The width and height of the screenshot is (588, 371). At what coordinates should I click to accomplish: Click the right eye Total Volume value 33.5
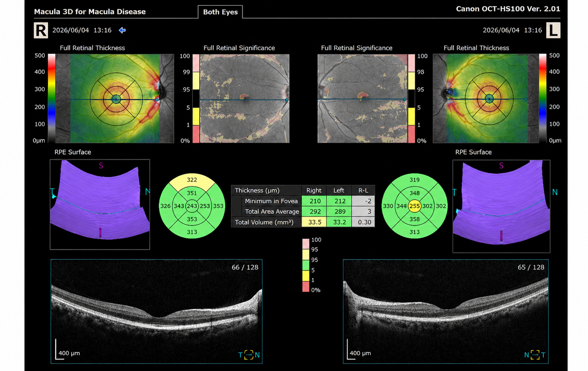pyautogui.click(x=315, y=222)
